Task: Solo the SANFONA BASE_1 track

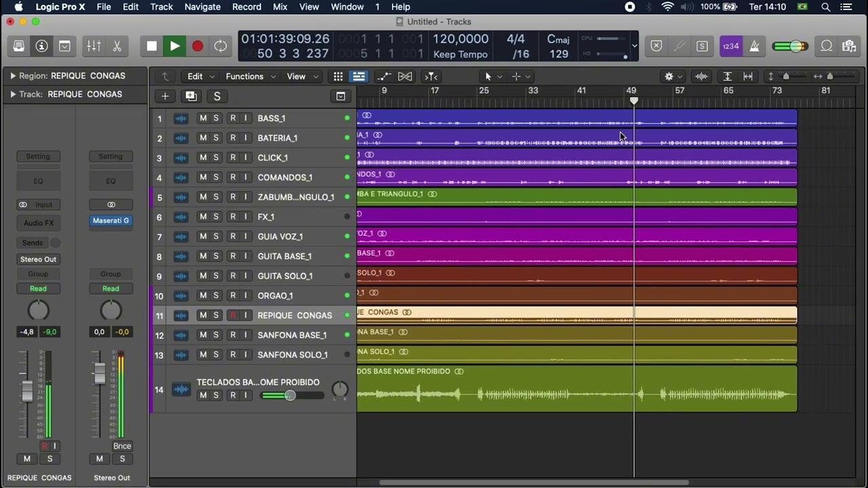Action: [216, 335]
